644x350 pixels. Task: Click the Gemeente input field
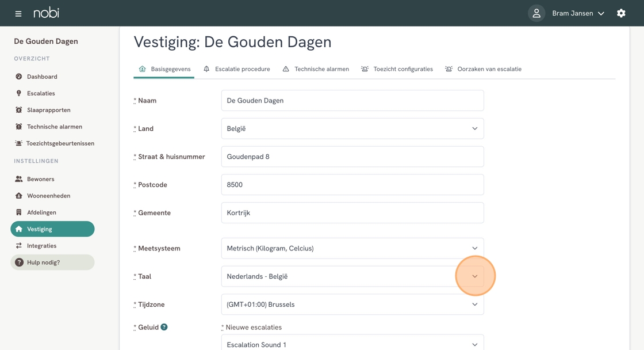tap(352, 213)
